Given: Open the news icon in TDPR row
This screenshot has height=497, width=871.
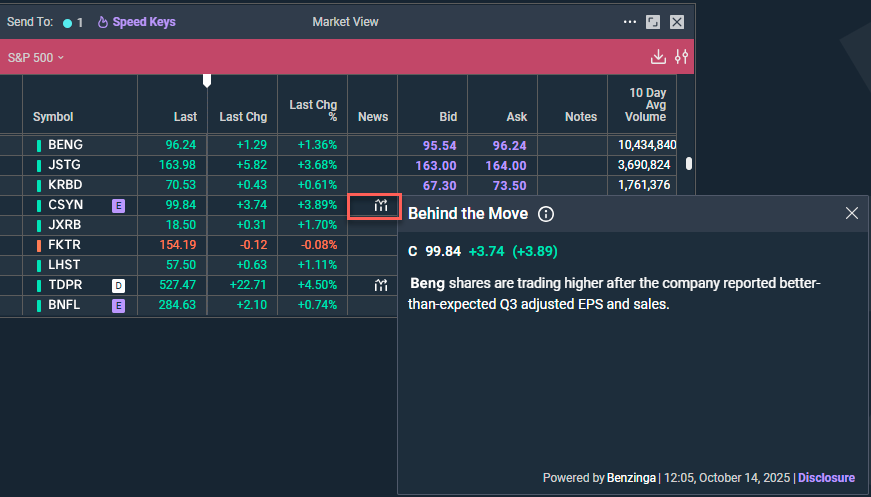Looking at the screenshot, I should [380, 286].
